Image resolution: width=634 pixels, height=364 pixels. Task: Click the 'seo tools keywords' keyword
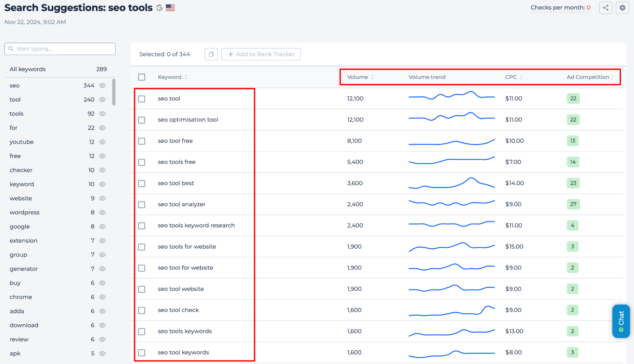pos(185,331)
